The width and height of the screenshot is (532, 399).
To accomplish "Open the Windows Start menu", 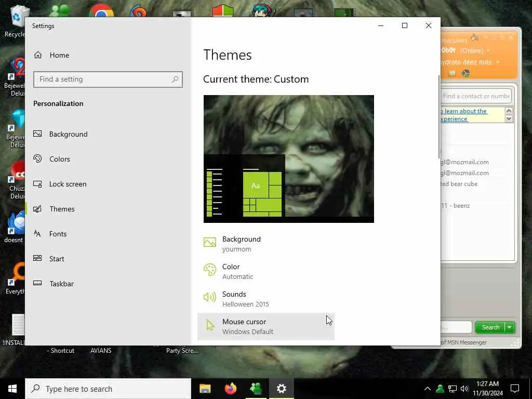I will point(12,389).
